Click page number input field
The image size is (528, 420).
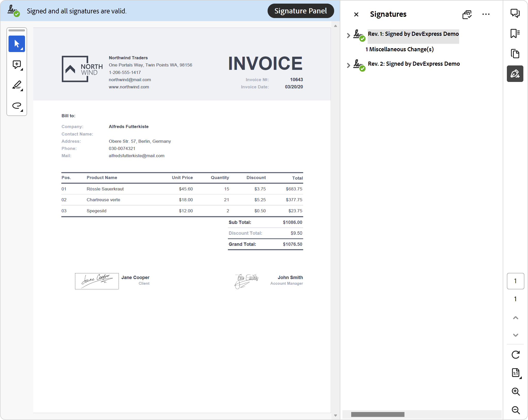[515, 282]
